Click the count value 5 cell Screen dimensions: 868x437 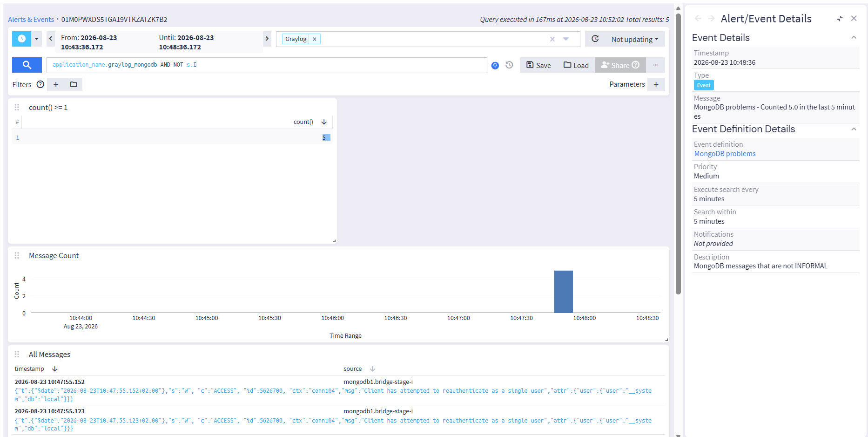[326, 138]
